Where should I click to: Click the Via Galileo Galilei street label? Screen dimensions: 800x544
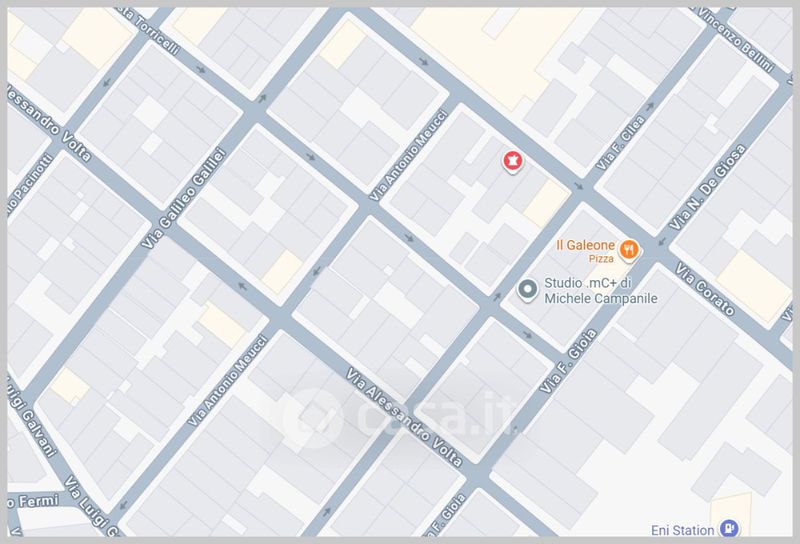pos(184,198)
